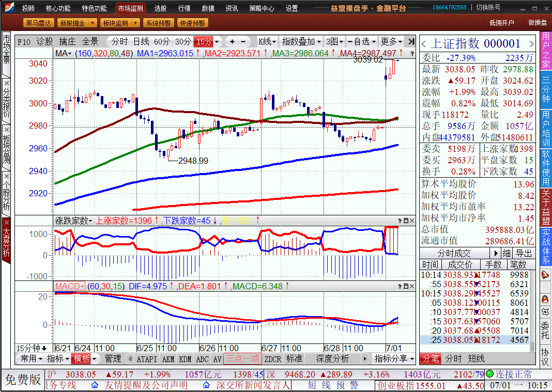This screenshot has height=392, width=552.
Task: Open the 策略中心 menu
Action: (x=262, y=8)
